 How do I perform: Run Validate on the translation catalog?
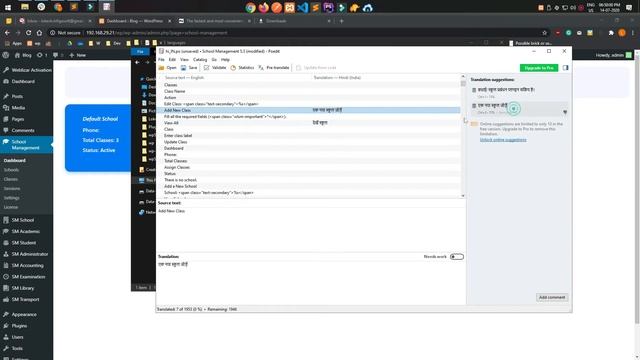pos(215,68)
